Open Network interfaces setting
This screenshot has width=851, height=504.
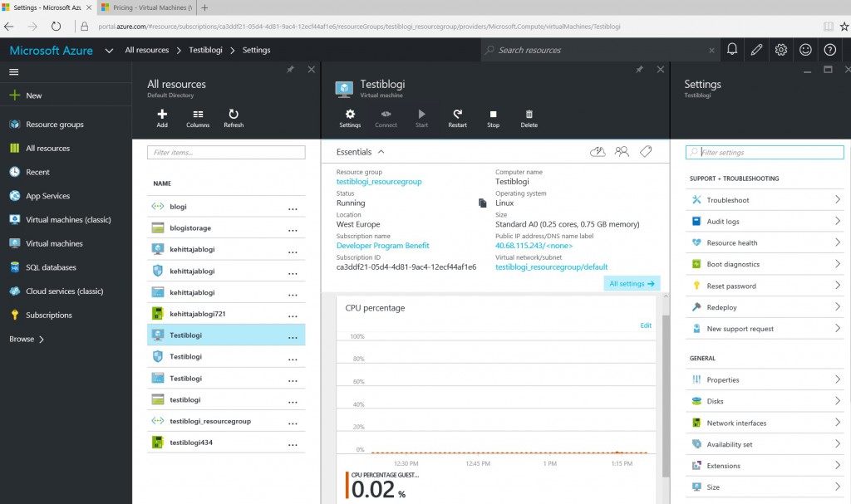765,423
